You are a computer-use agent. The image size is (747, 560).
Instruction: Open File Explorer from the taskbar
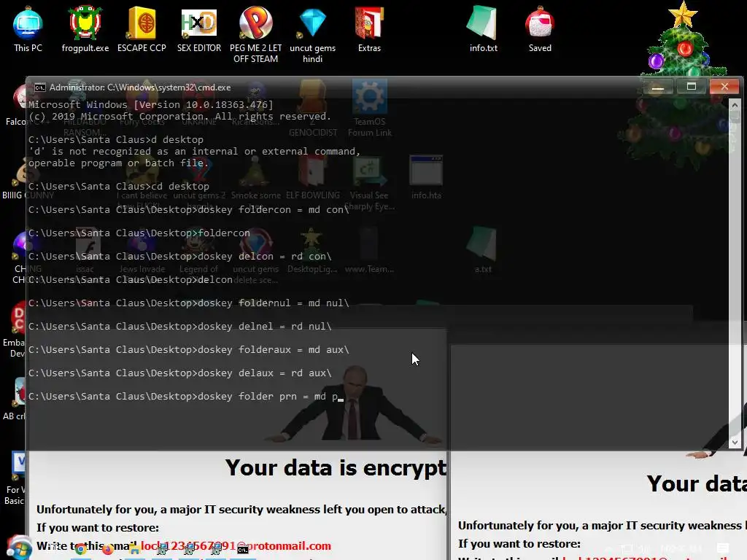pos(135,551)
